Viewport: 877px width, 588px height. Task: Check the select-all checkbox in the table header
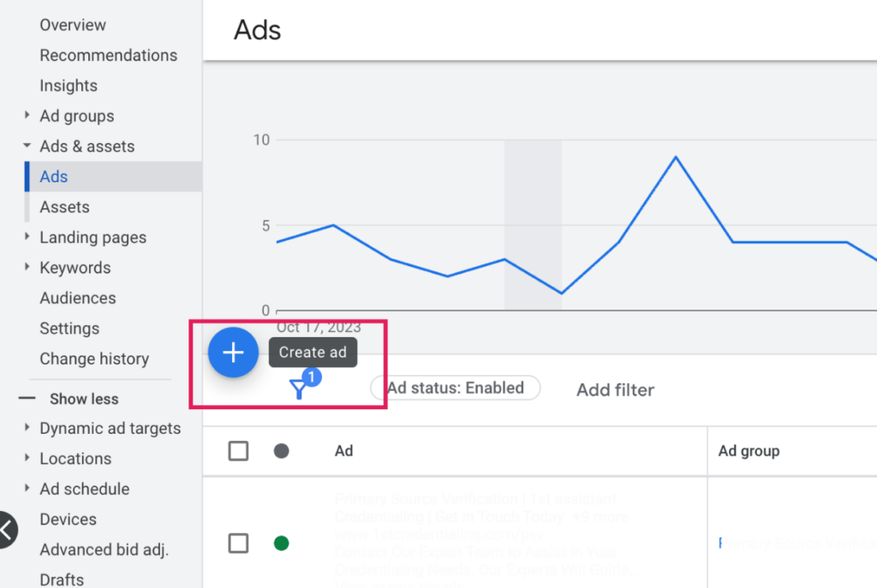click(238, 451)
